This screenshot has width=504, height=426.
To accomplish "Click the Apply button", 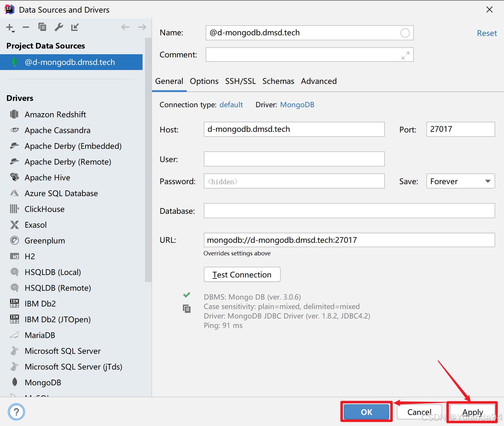I will point(472,412).
